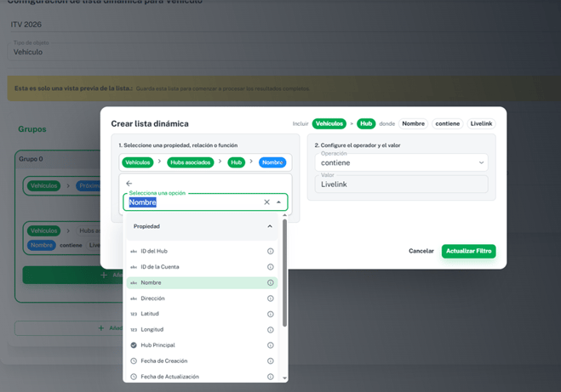Click info icon next to Fecha de Creación
Viewport: 561px width, 392px height.
(271, 361)
